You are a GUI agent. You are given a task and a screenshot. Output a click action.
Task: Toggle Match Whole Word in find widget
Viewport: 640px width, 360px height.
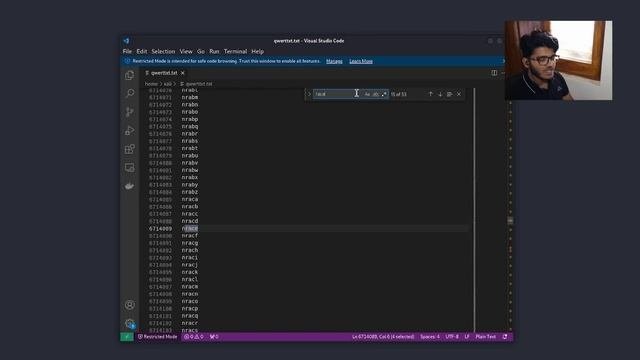375,94
